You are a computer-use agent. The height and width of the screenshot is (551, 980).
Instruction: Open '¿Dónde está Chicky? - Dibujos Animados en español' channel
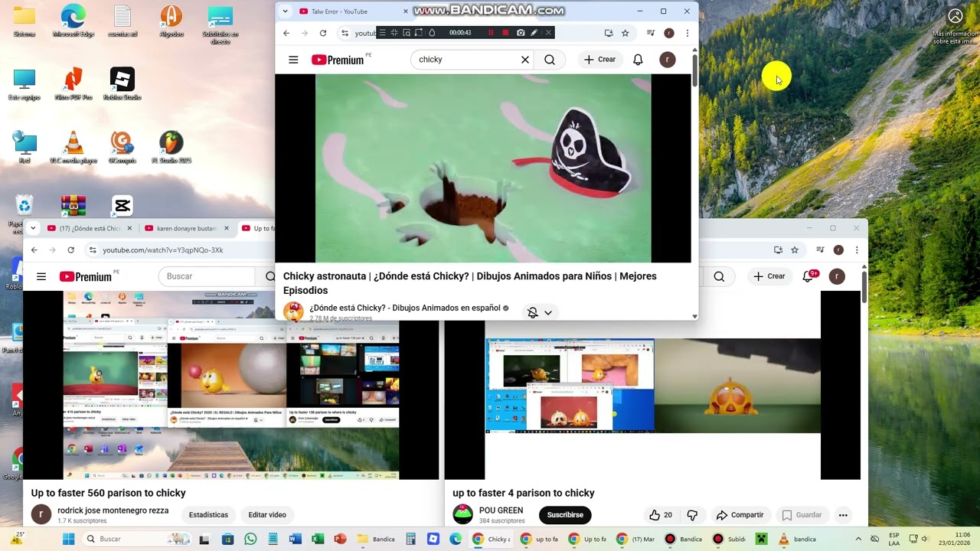coord(405,308)
